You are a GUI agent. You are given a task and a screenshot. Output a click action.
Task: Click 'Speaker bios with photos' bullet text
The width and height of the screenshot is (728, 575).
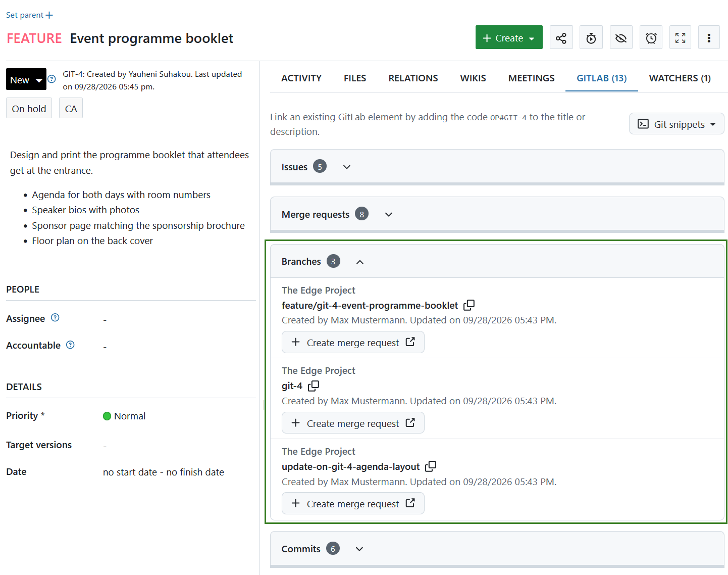[x=85, y=210]
